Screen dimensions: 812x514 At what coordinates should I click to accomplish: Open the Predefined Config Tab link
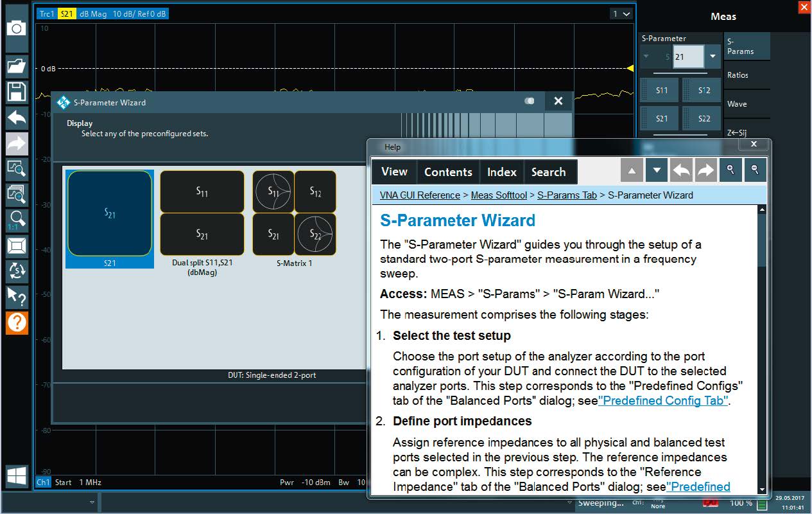click(x=664, y=401)
